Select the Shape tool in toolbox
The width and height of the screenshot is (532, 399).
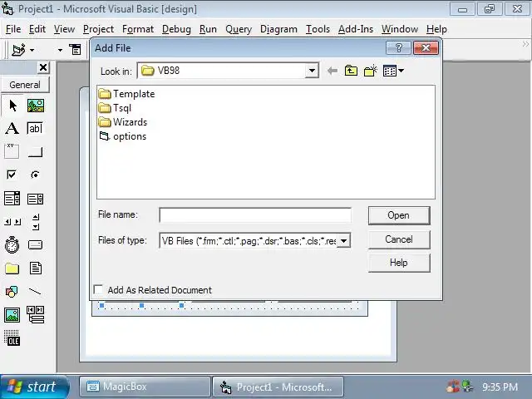coord(12,291)
